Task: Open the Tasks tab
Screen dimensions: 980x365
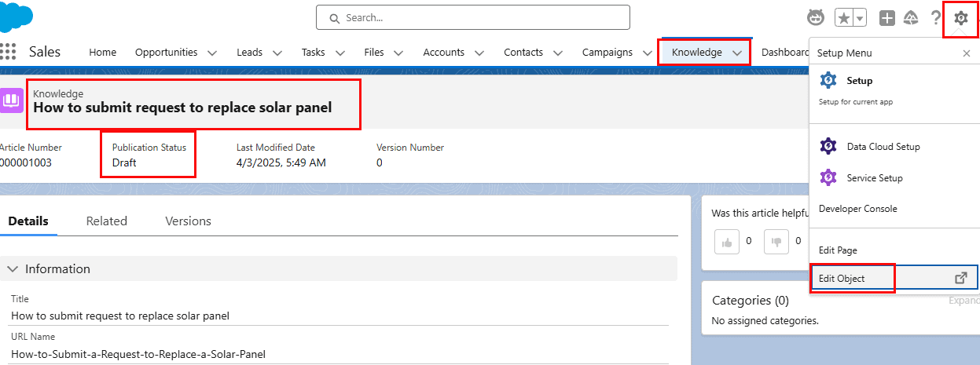Action: tap(313, 52)
